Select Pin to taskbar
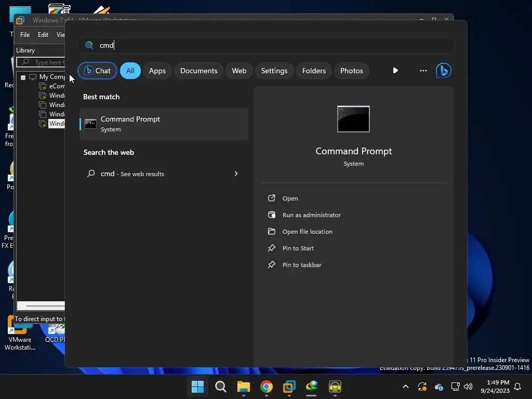This screenshot has width=532, height=399. [302, 265]
